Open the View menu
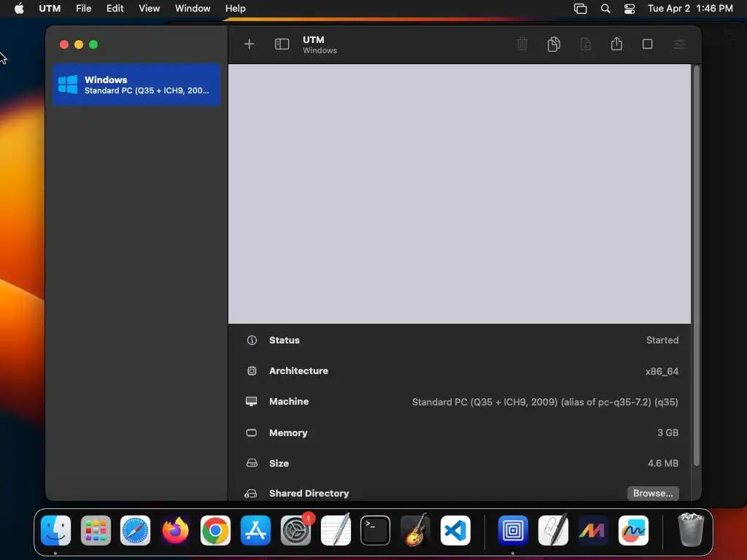The image size is (747, 560). point(149,8)
